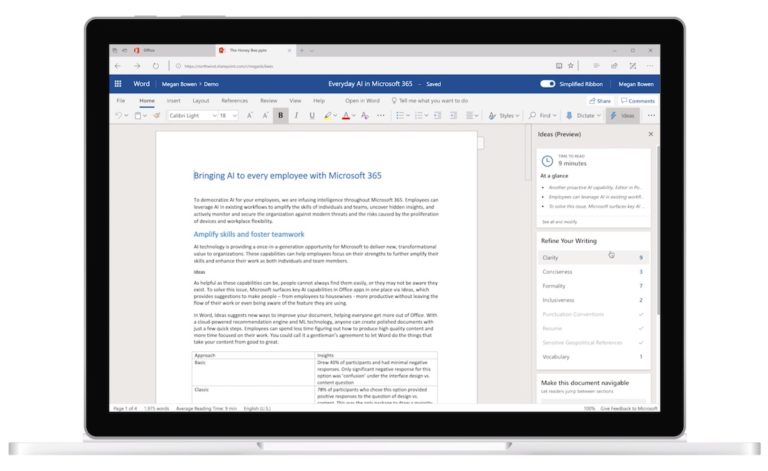
Task: Switch to the View tab
Action: pos(295,100)
